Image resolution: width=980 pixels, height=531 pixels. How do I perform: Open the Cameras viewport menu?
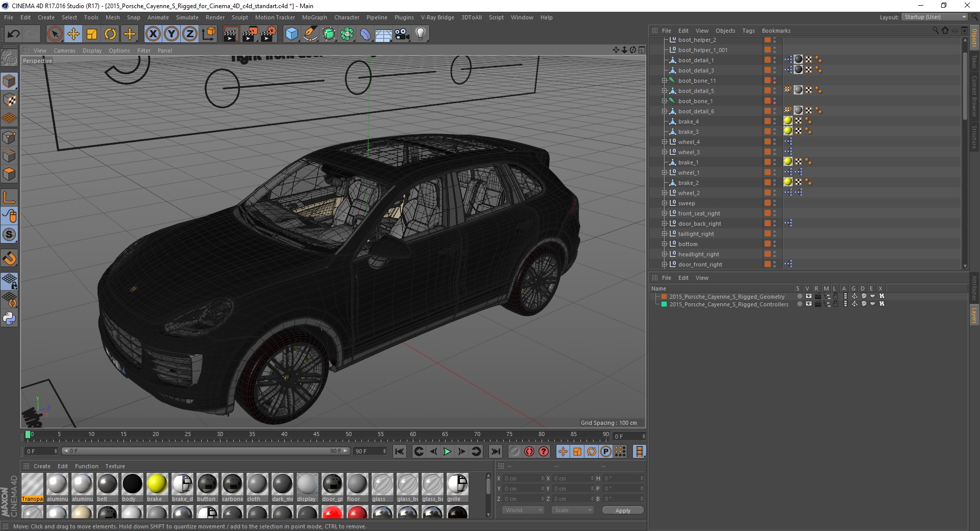(64, 51)
